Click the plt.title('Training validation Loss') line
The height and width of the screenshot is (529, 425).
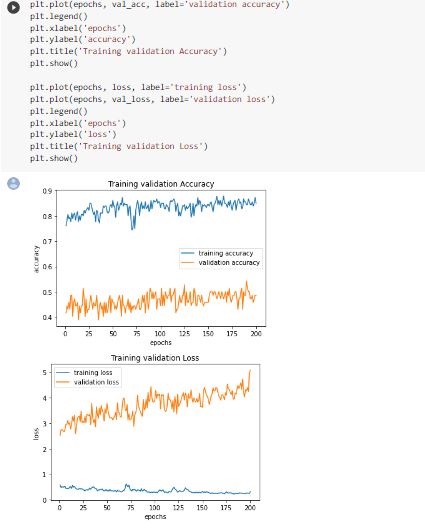tap(119, 146)
